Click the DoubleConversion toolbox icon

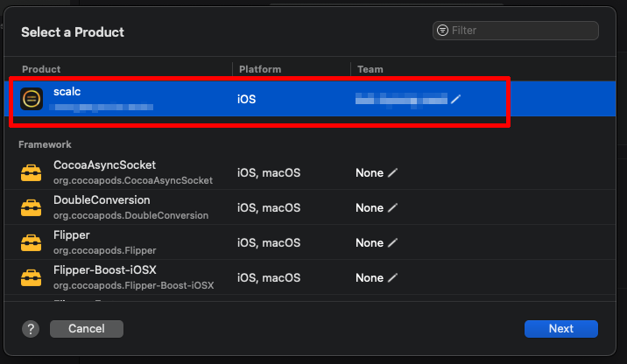[x=32, y=207]
